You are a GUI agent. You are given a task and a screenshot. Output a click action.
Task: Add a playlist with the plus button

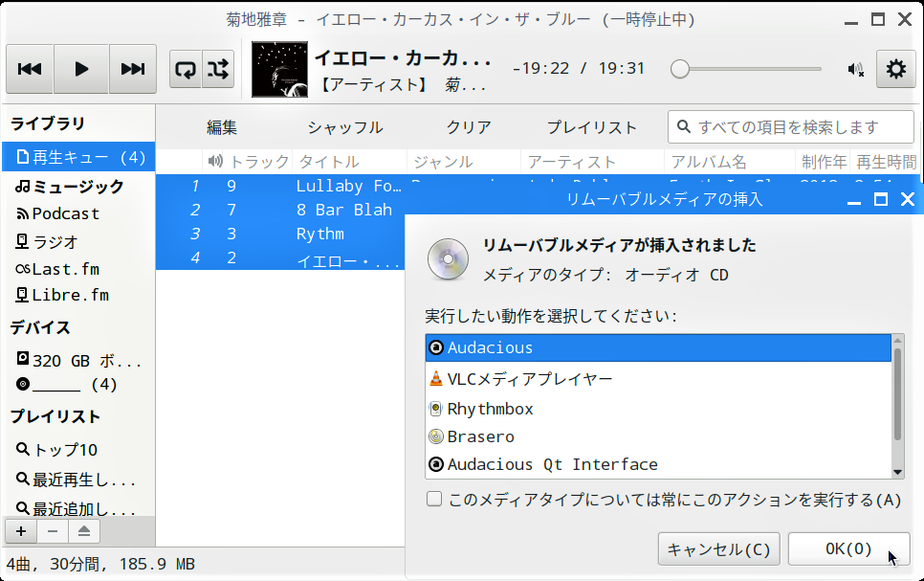point(21,531)
